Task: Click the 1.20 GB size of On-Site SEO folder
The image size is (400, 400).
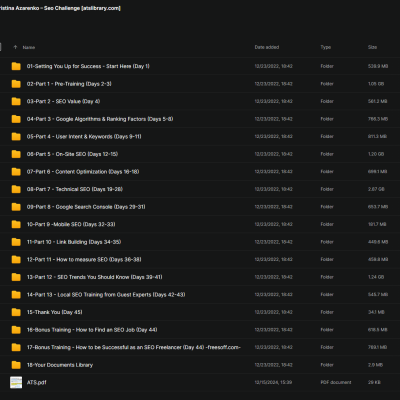Action: 376,154
